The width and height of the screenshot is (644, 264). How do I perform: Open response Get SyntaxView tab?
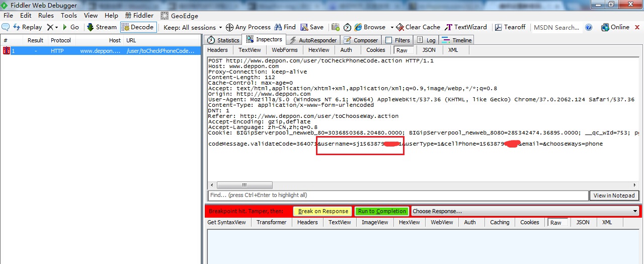[226, 222]
